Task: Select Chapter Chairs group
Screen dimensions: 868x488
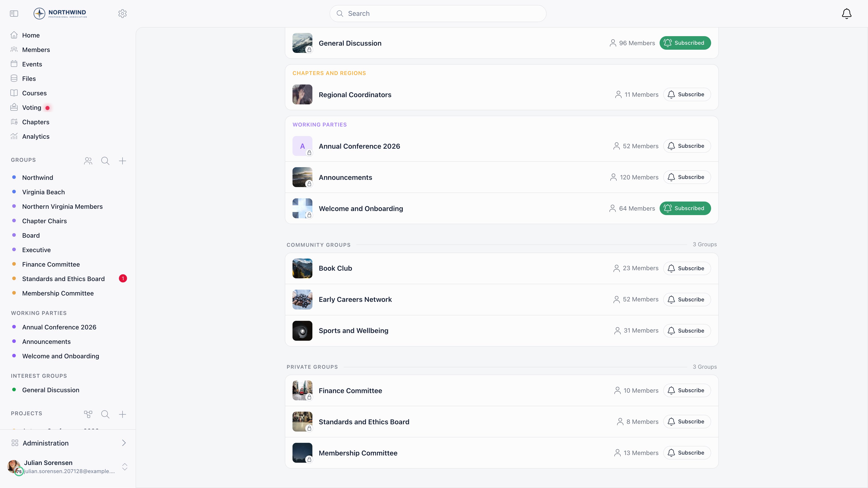Action: pos(45,221)
